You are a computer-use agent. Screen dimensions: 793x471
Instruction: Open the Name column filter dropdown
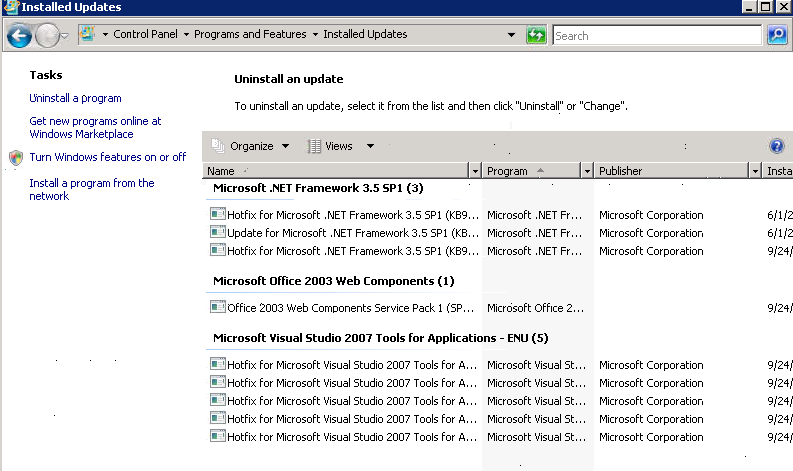(475, 171)
